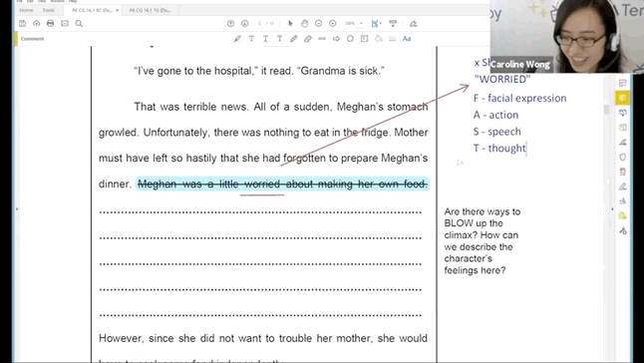Choose the pencil drawing tool
Viewport: 644px width, 363px height.
pyautogui.click(x=293, y=39)
